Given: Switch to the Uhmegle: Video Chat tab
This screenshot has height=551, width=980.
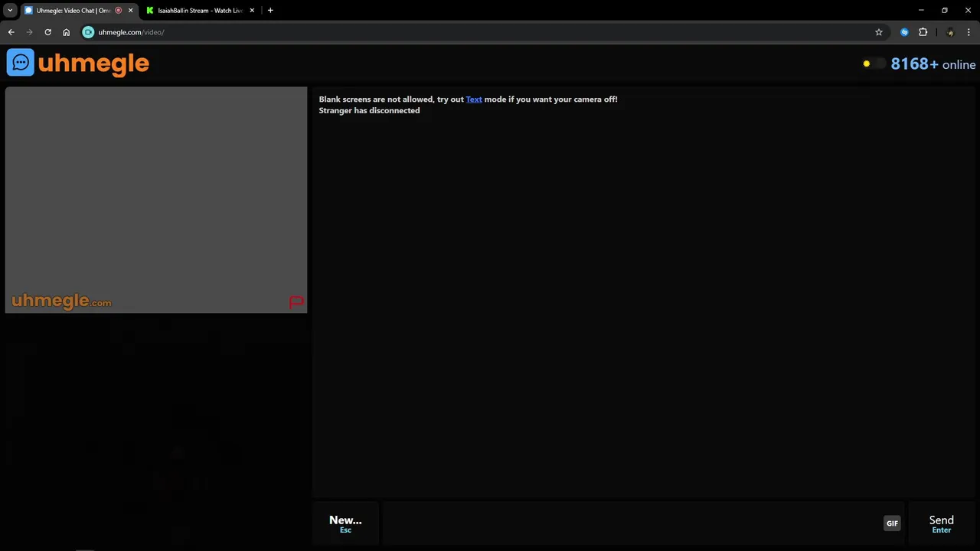Looking at the screenshot, I should coord(73,11).
